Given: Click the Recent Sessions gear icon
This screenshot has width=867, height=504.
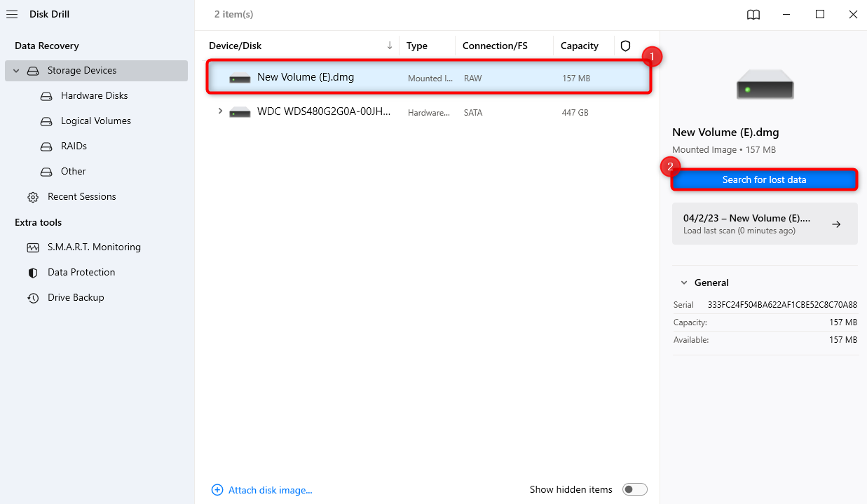Looking at the screenshot, I should (33, 197).
